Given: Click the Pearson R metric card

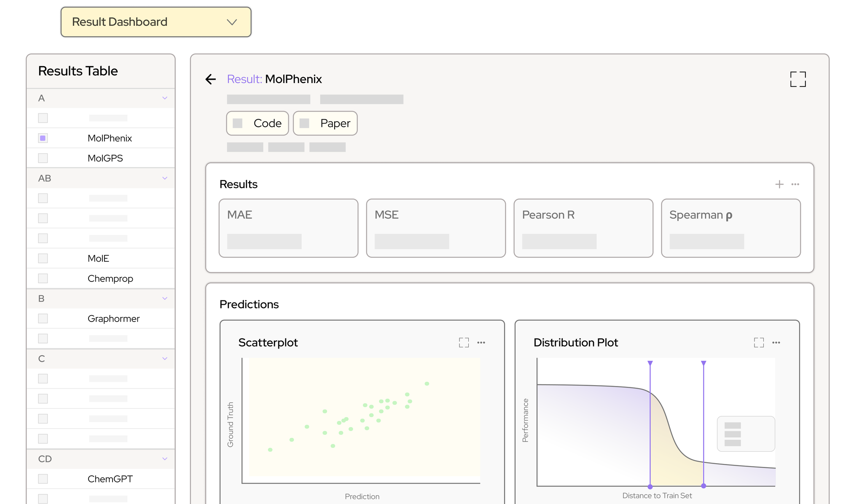Looking at the screenshot, I should click(x=583, y=228).
